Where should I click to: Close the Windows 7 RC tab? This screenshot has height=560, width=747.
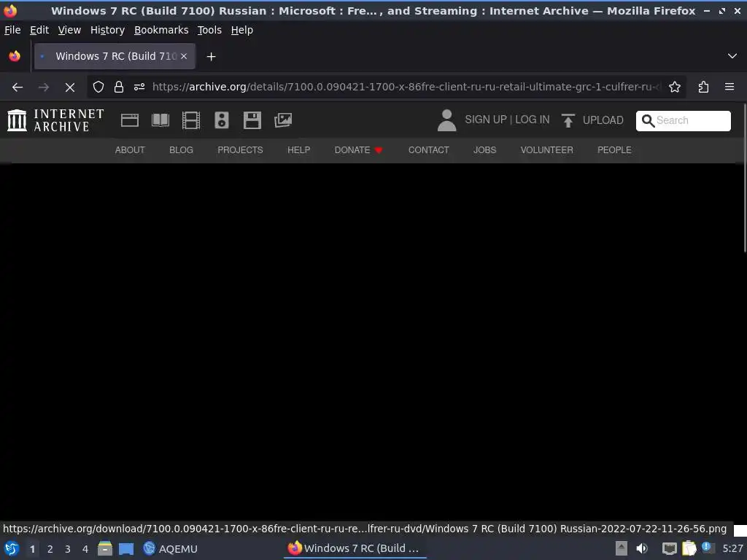(x=184, y=56)
